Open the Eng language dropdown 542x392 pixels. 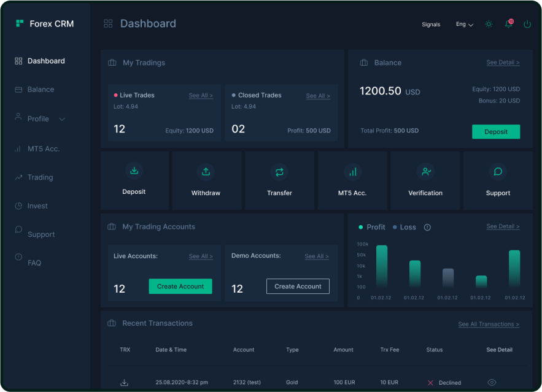(465, 24)
